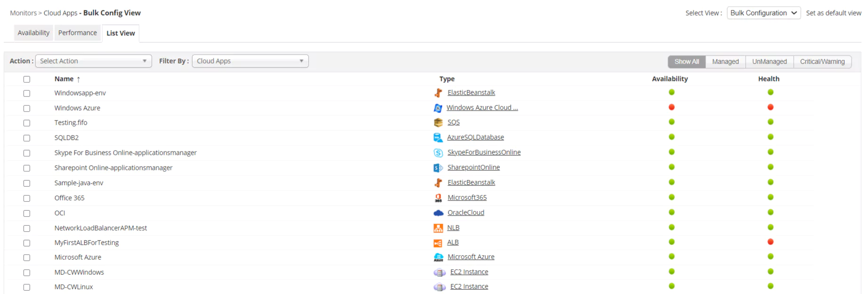
Task: Click the Availability column header
Action: [x=670, y=79]
